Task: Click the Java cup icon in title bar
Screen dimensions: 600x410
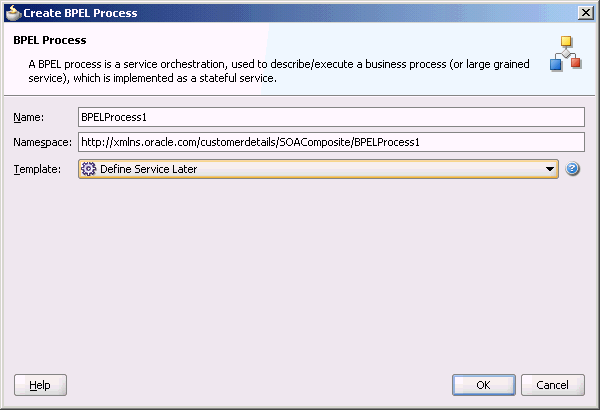Action: [x=14, y=13]
